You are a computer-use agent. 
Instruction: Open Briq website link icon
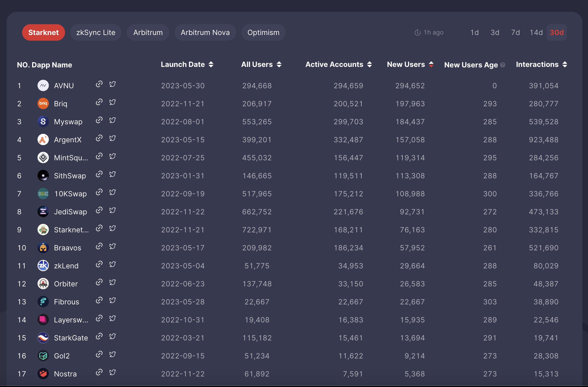click(99, 102)
